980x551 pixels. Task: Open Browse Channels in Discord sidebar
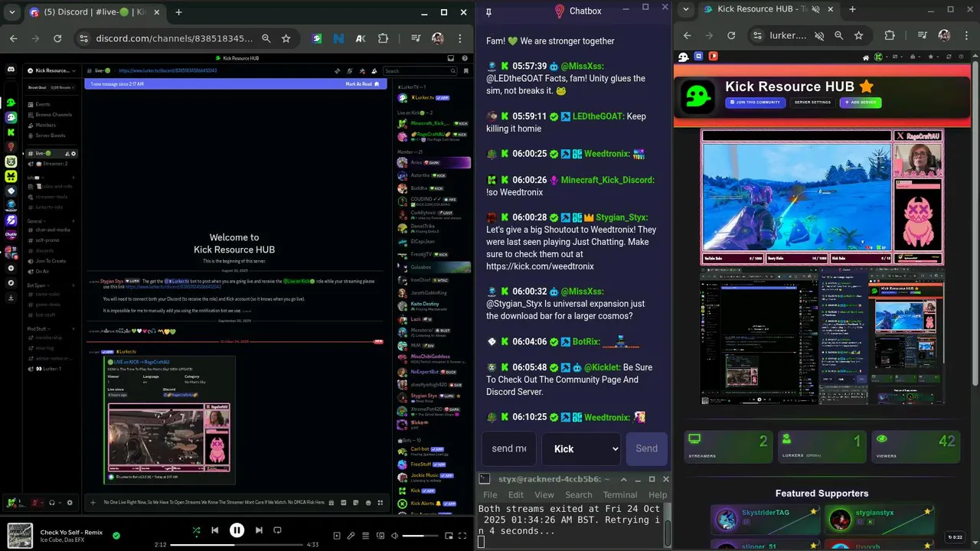(52, 115)
